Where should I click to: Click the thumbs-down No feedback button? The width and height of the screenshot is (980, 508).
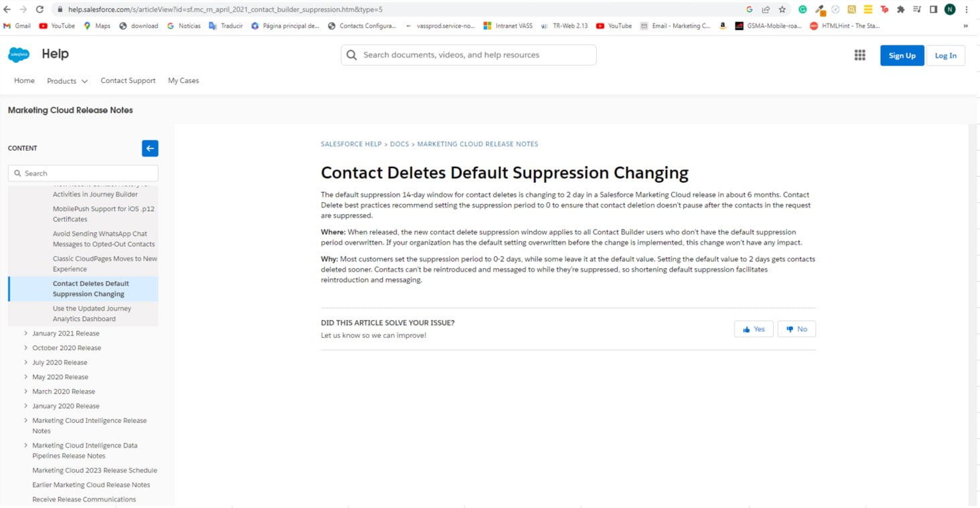pyautogui.click(x=796, y=329)
